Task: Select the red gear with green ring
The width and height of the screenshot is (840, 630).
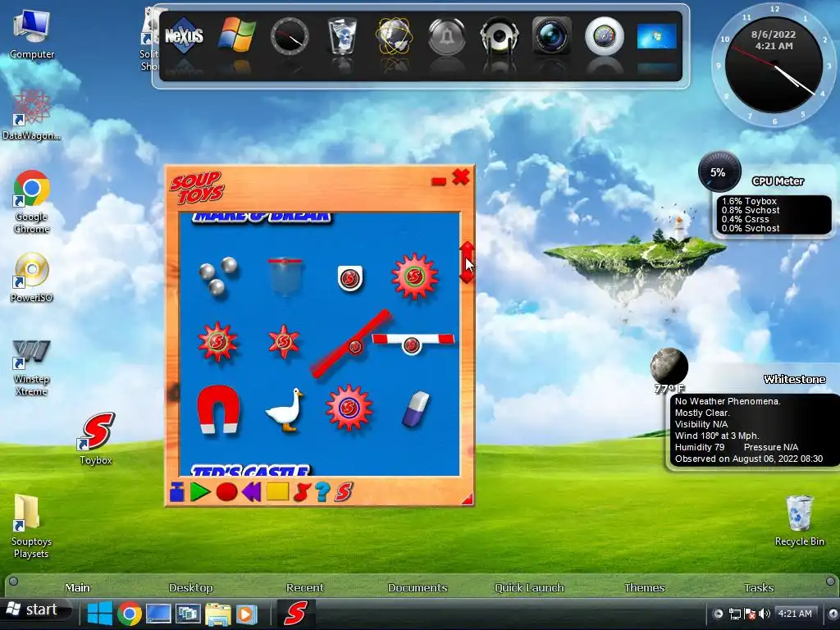Action: pos(414,276)
